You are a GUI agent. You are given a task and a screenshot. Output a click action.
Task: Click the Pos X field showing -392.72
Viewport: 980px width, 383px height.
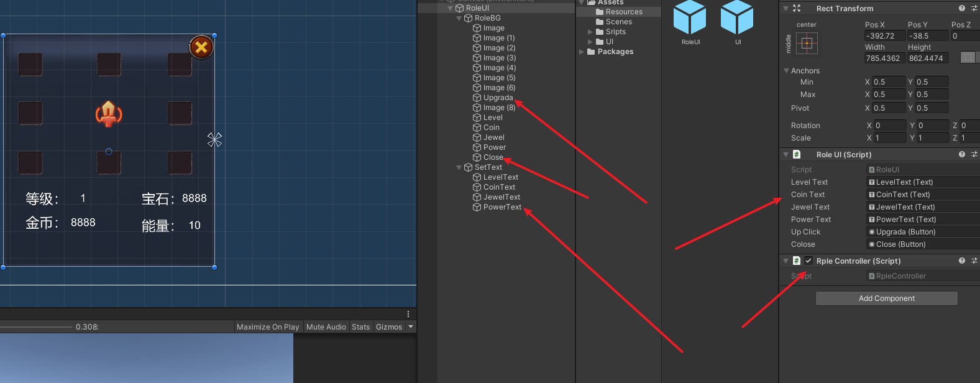pyautogui.click(x=884, y=36)
